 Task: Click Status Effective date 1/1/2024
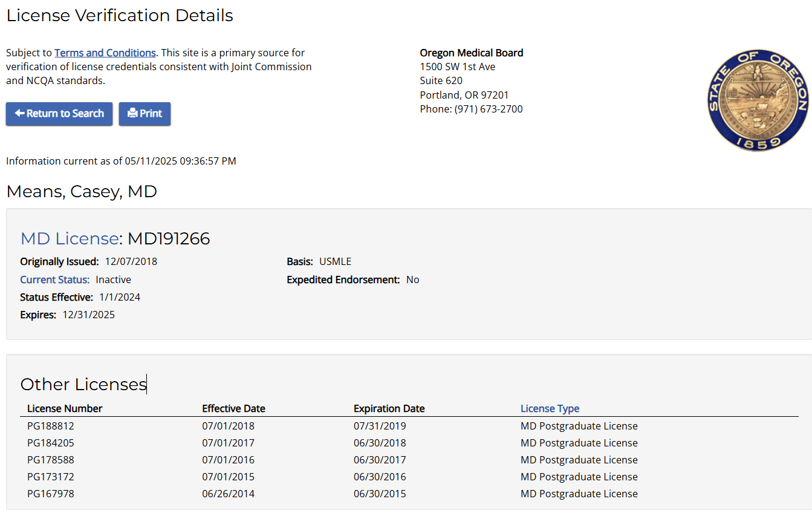120,297
